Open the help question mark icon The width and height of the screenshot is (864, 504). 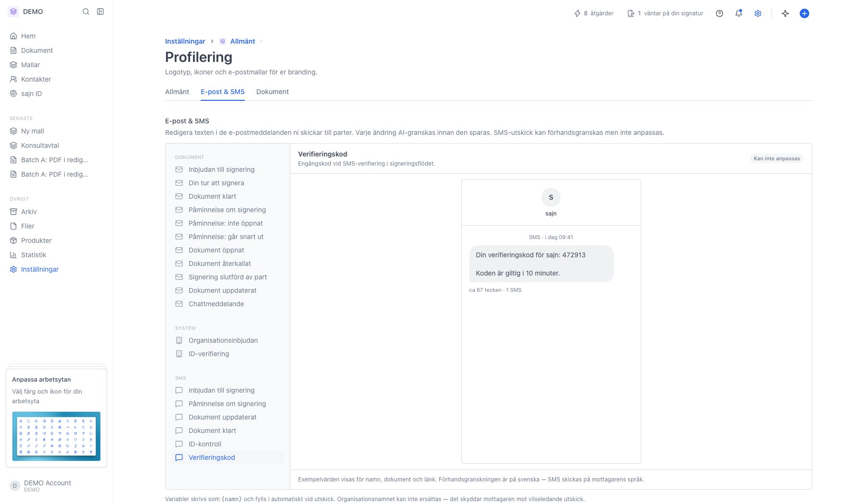tap(720, 13)
